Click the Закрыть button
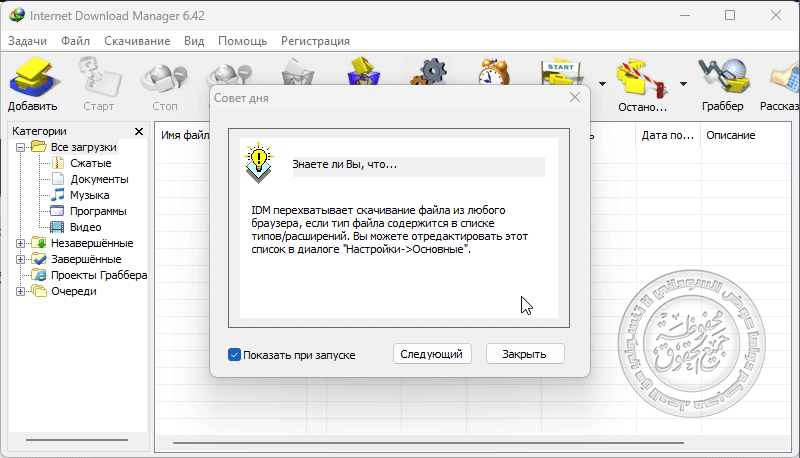The height and width of the screenshot is (458, 800). click(525, 354)
